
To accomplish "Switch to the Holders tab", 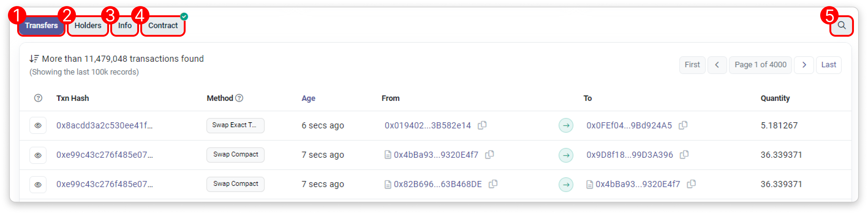I will coord(88,26).
